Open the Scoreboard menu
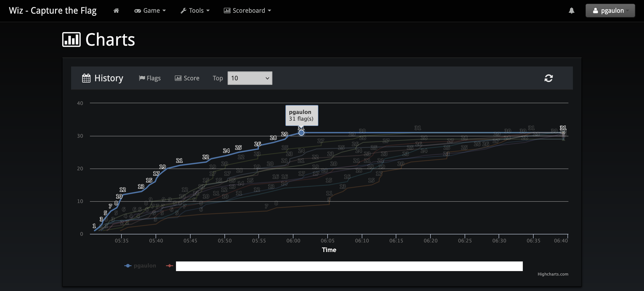The image size is (644, 291). point(247,11)
